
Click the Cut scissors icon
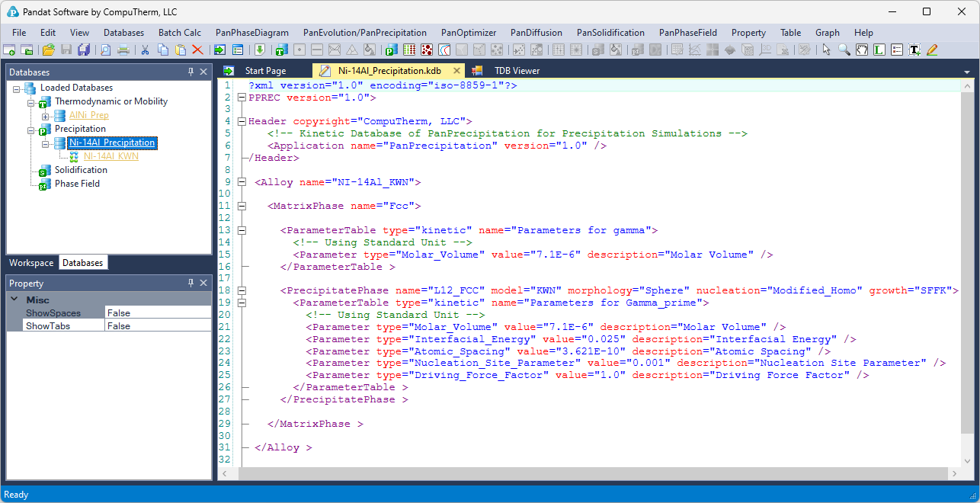(145, 50)
